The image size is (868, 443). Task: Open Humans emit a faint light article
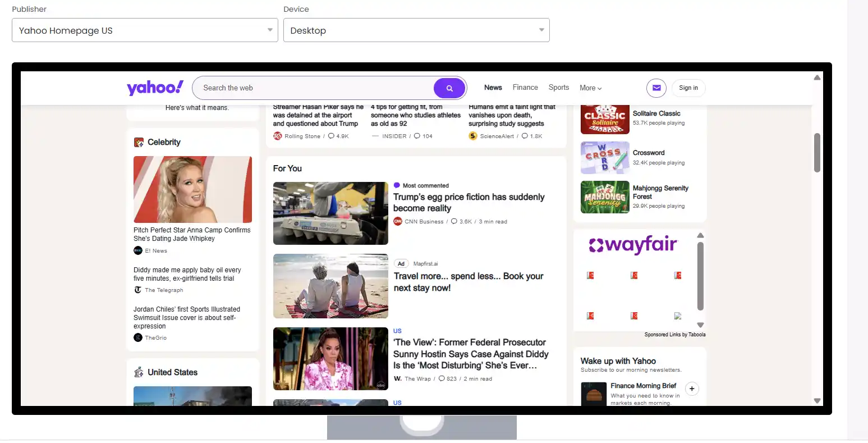[512, 115]
